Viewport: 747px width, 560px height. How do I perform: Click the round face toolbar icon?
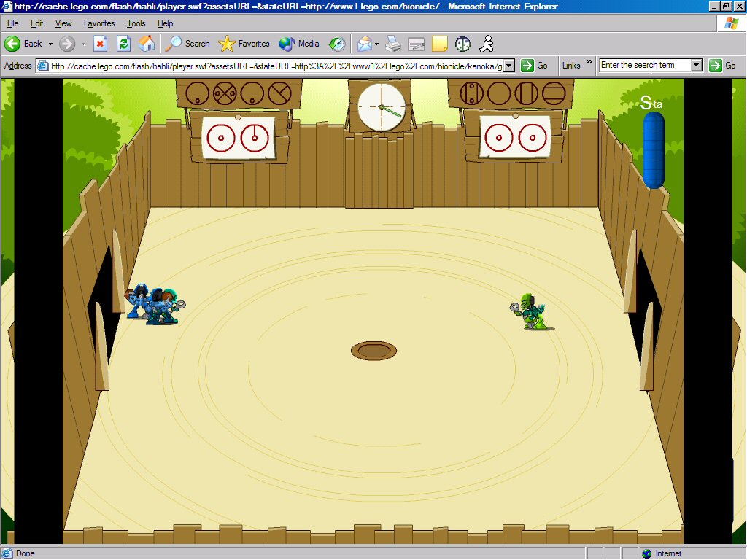tap(462, 44)
